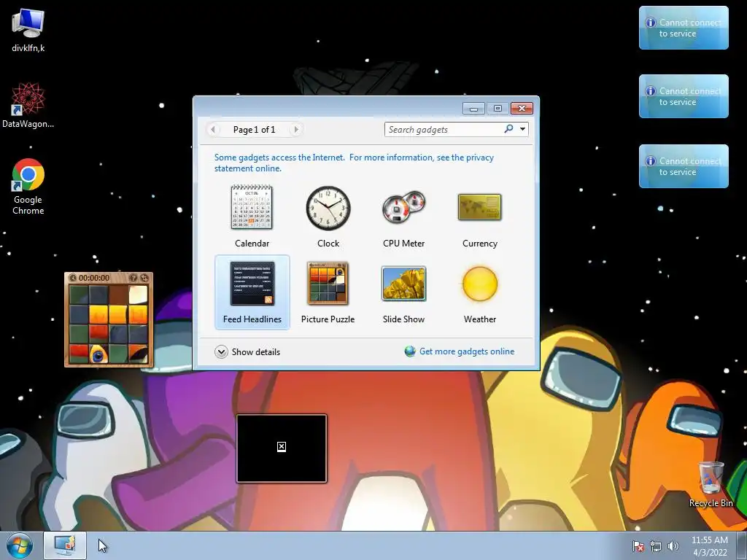Minimize the gadget gallery window
This screenshot has width=747, height=560.
[x=473, y=109]
